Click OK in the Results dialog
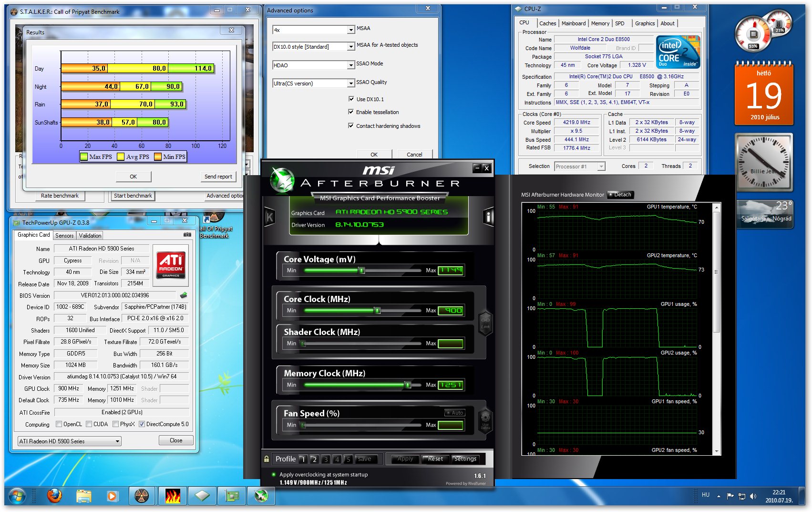Image resolution: width=812 pixels, height=512 pixels. click(x=134, y=177)
